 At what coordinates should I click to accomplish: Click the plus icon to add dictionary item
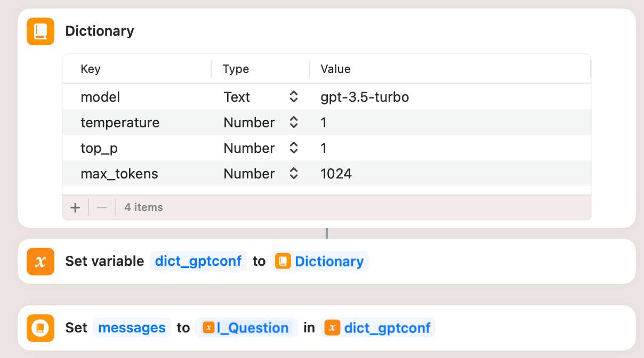(x=75, y=208)
